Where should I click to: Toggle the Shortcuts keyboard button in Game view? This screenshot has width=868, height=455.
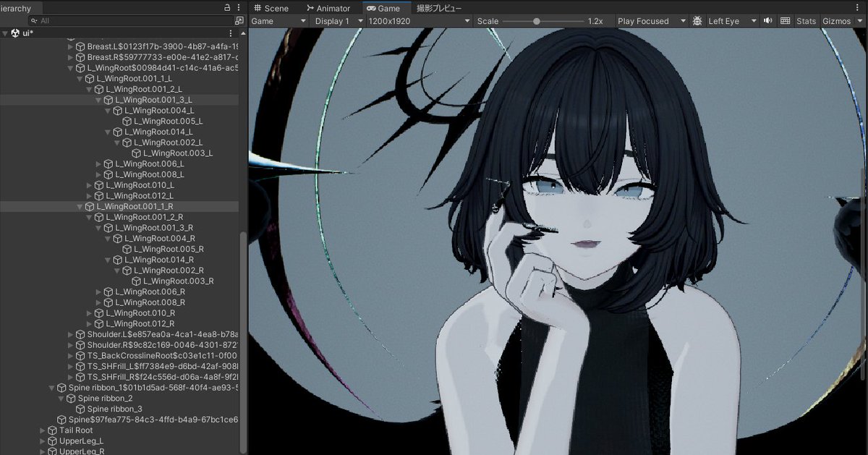click(786, 21)
